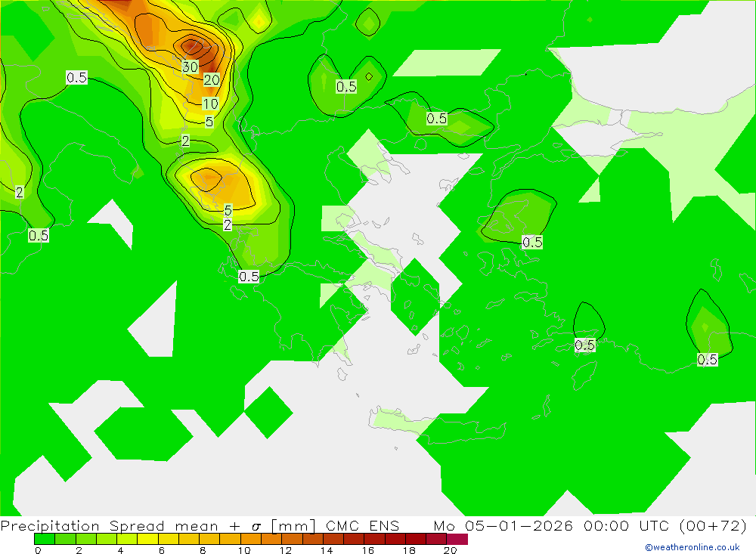The height and width of the screenshot is (554, 756).
Task: Click the 30 contour label on the map
Action: [190, 67]
